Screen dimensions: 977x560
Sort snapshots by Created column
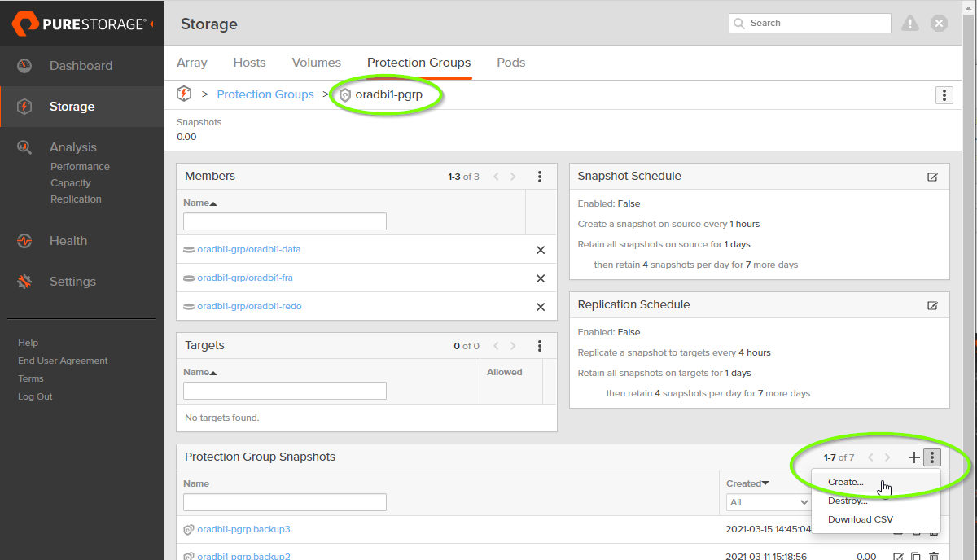(747, 483)
